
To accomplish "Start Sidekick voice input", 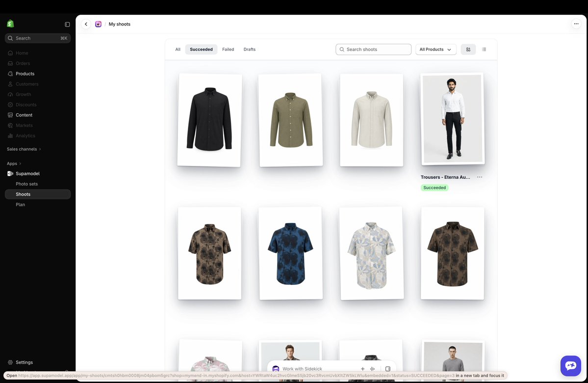I will [x=372, y=369].
